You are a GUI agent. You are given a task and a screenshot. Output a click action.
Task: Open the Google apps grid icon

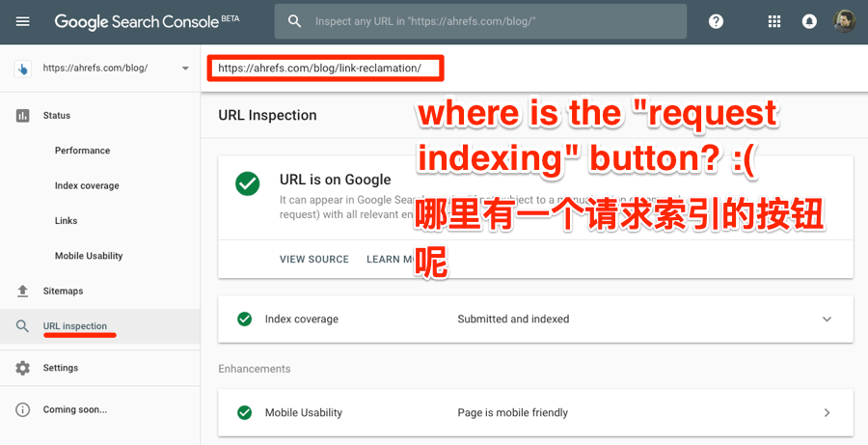774,21
